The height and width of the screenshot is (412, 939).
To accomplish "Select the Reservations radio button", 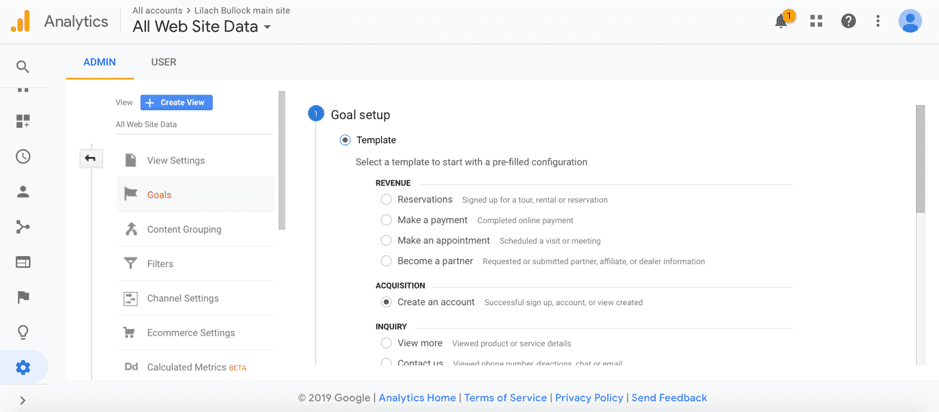I will [386, 200].
